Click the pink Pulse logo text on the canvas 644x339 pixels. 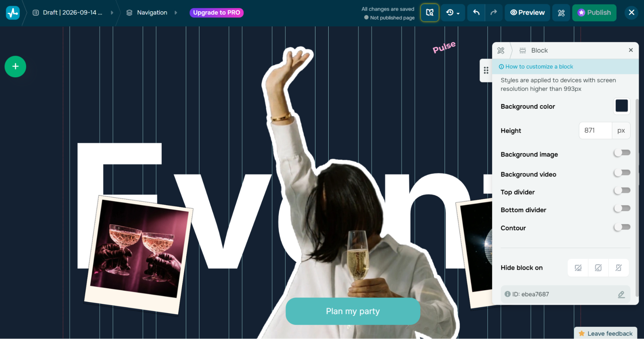coord(444,47)
